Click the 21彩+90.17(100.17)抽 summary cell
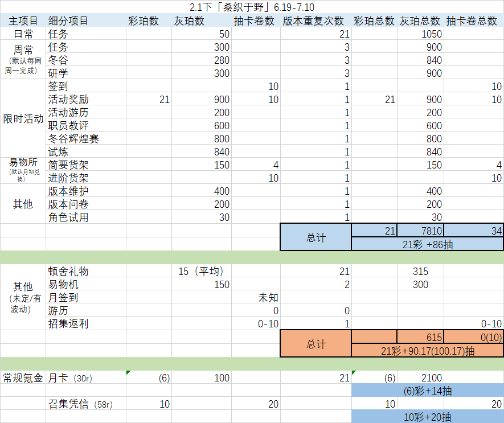 click(x=428, y=350)
